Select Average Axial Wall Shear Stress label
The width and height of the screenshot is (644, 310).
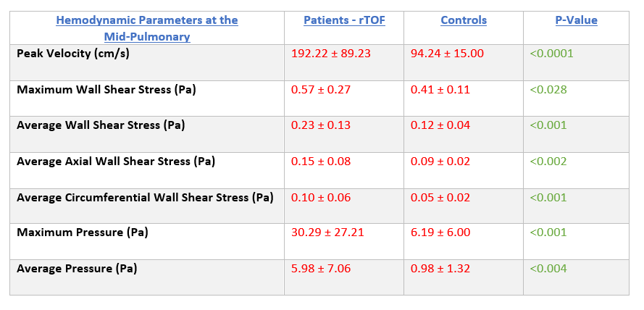tap(116, 161)
